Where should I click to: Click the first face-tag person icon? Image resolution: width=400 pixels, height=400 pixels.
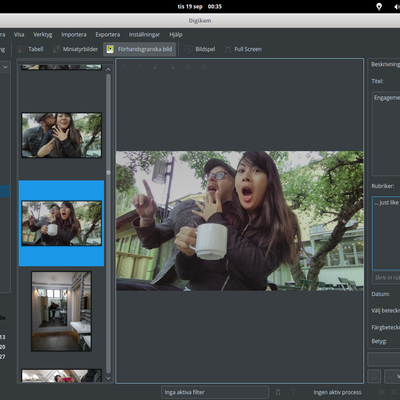pos(188,67)
